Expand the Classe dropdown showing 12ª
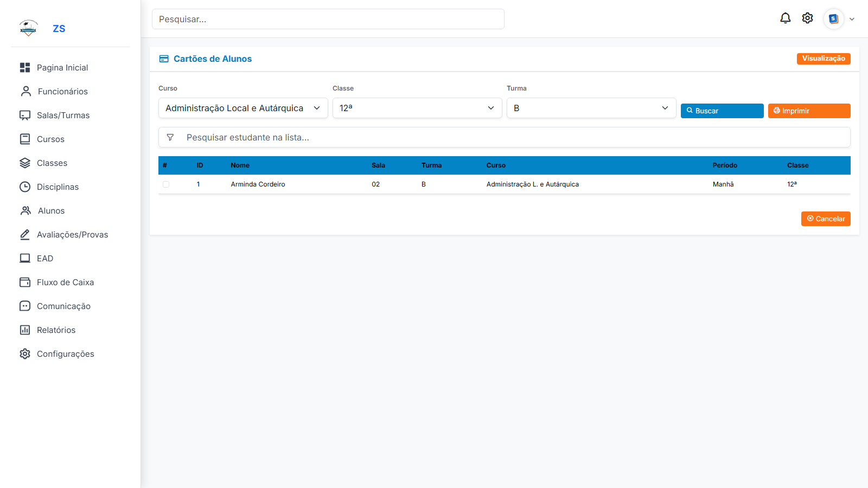Viewport: 868px width, 488px height. pos(417,108)
